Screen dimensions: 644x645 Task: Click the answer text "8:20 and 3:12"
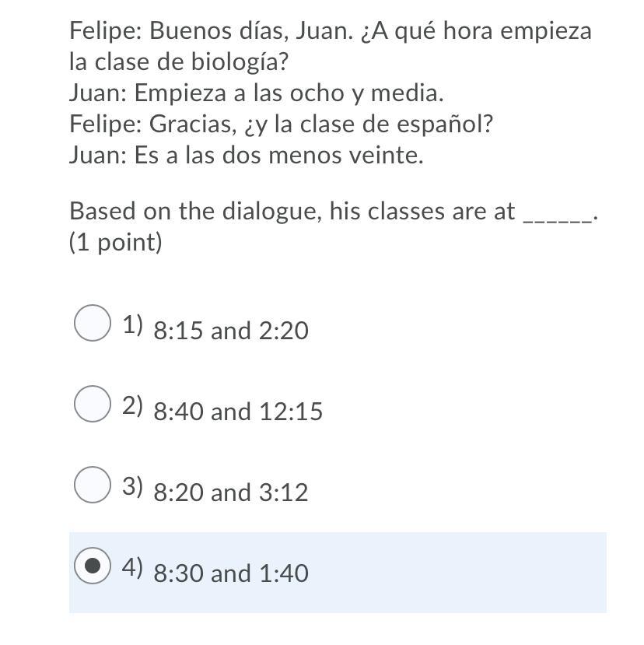coord(231,493)
